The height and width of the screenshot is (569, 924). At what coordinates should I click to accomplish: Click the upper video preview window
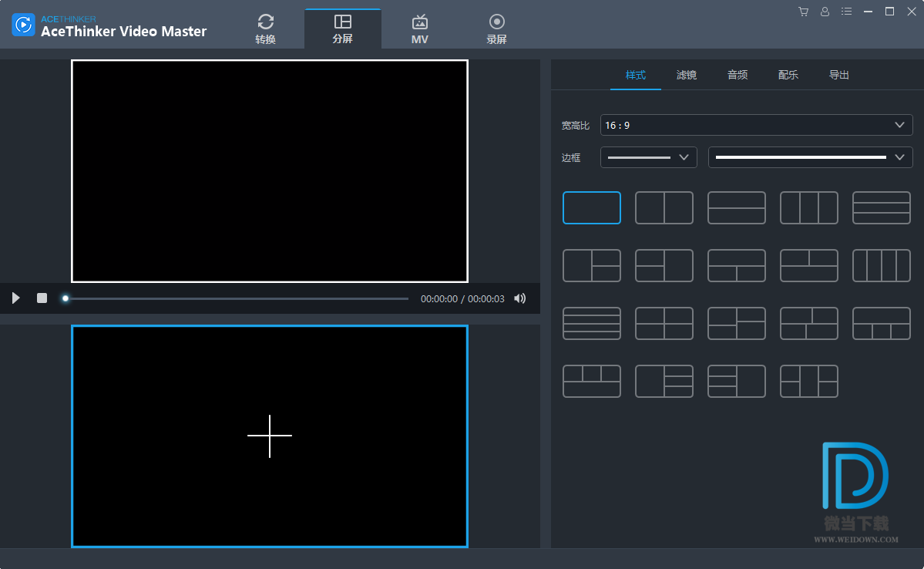point(270,171)
